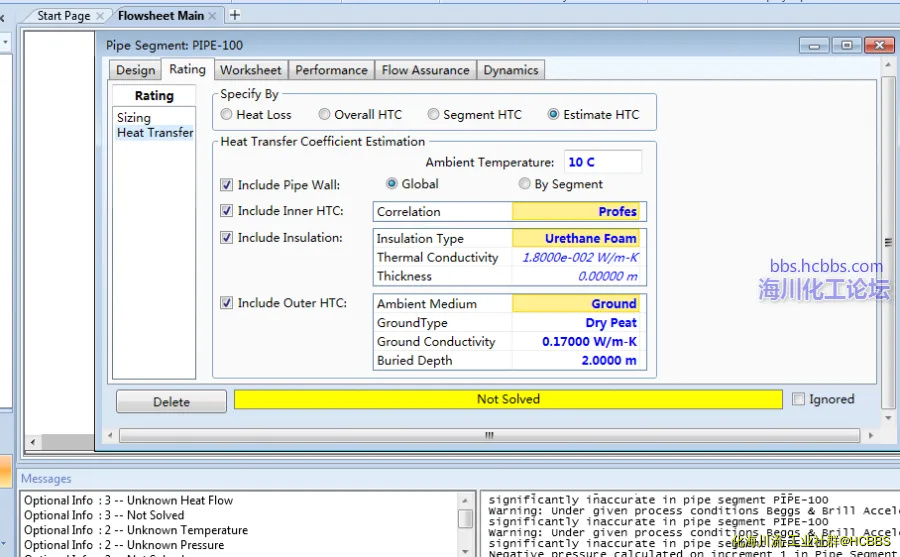This screenshot has height=557, width=900.
Task: Close the Start Page tab
Action: tap(100, 16)
